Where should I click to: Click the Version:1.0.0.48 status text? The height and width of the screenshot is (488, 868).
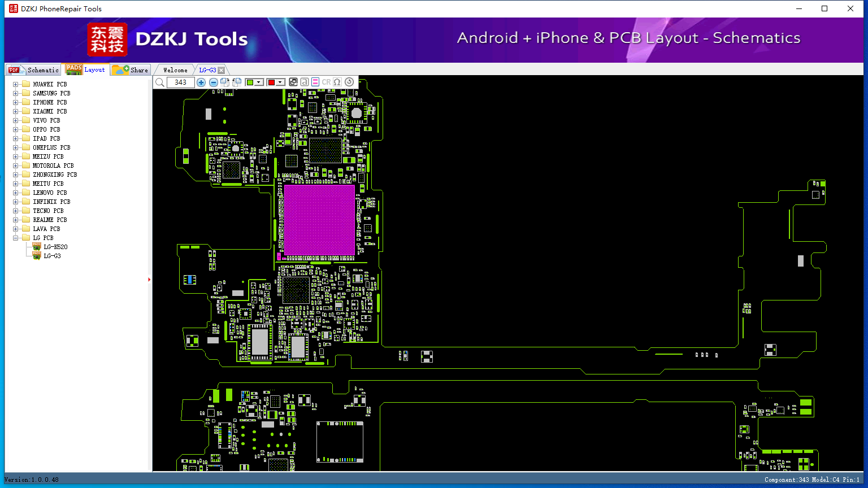[31, 480]
